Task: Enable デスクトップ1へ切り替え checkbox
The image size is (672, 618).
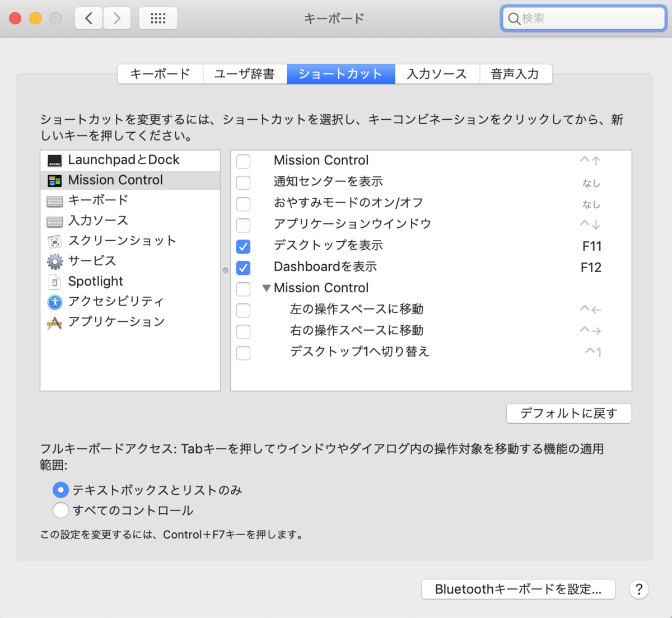Action: (243, 353)
